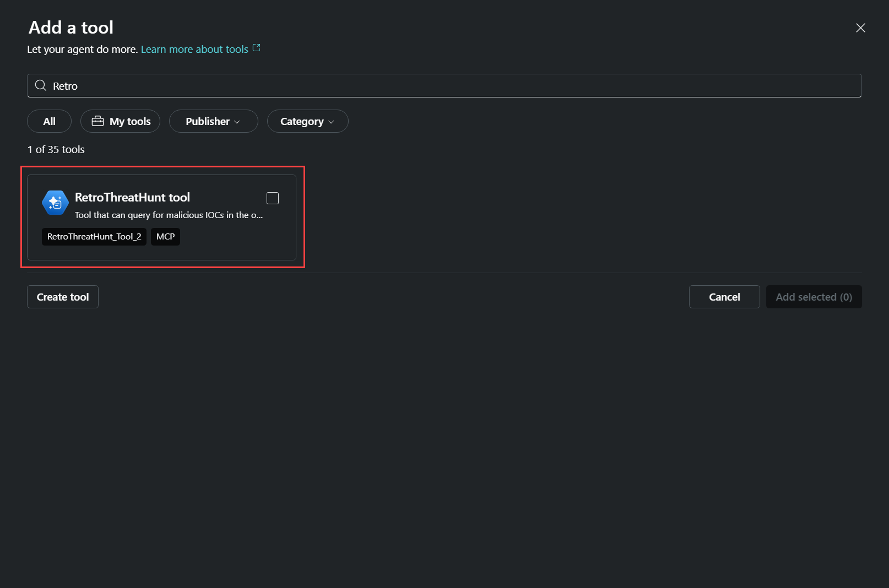The height and width of the screenshot is (588, 889).
Task: Click the RetroThreatHunt_Tool_2 tag
Action: click(x=94, y=237)
